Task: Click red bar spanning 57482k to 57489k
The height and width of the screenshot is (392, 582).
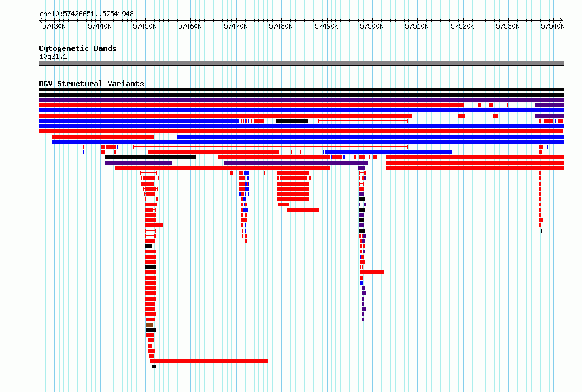Action: coord(303,210)
